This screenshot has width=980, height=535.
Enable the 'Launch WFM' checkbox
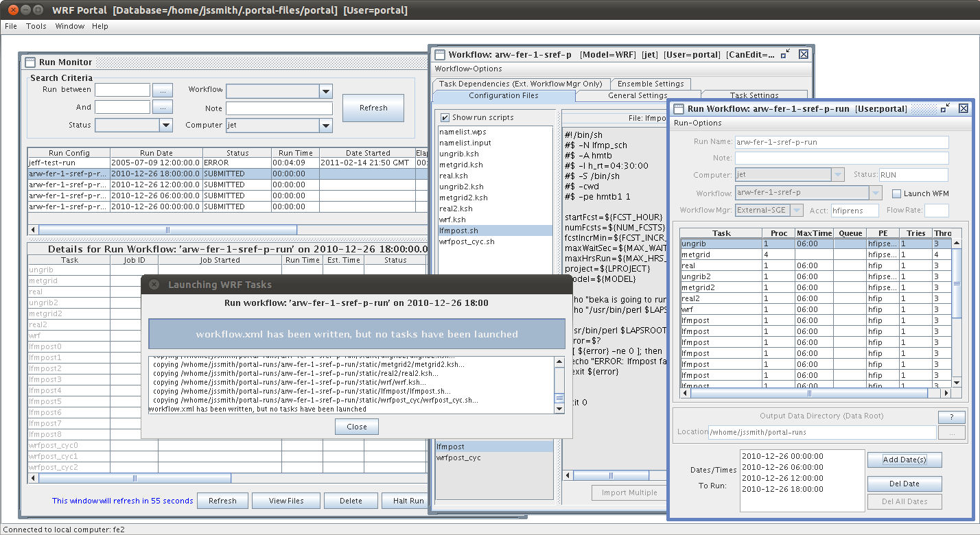click(x=896, y=193)
